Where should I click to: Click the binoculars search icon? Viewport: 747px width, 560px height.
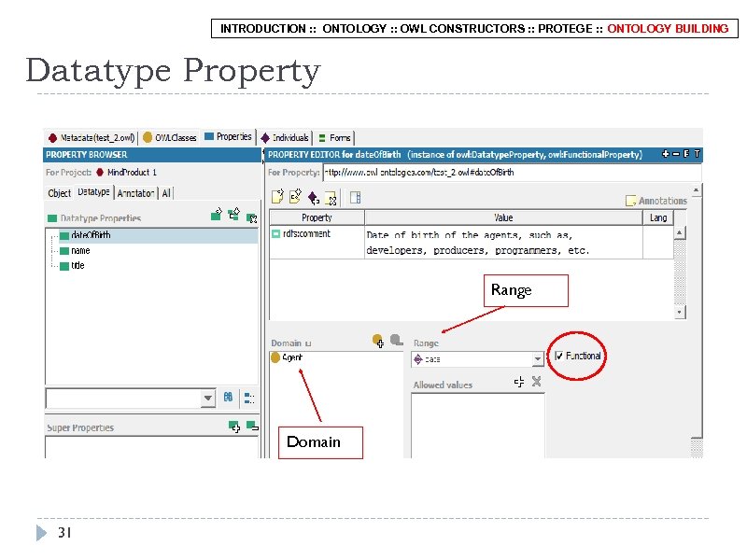pos(228,397)
